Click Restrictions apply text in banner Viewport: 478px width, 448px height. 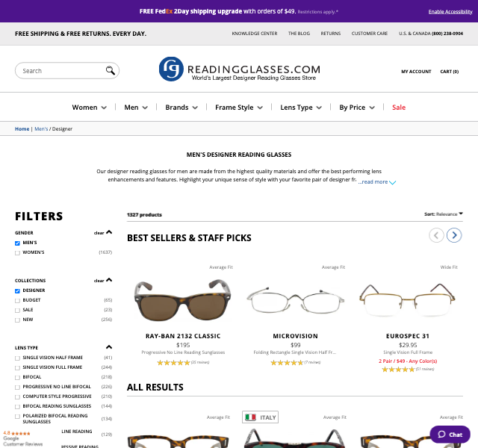(x=317, y=12)
